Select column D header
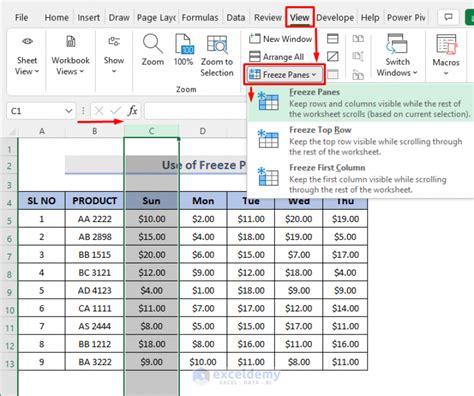The image size is (474, 396). pos(203,131)
